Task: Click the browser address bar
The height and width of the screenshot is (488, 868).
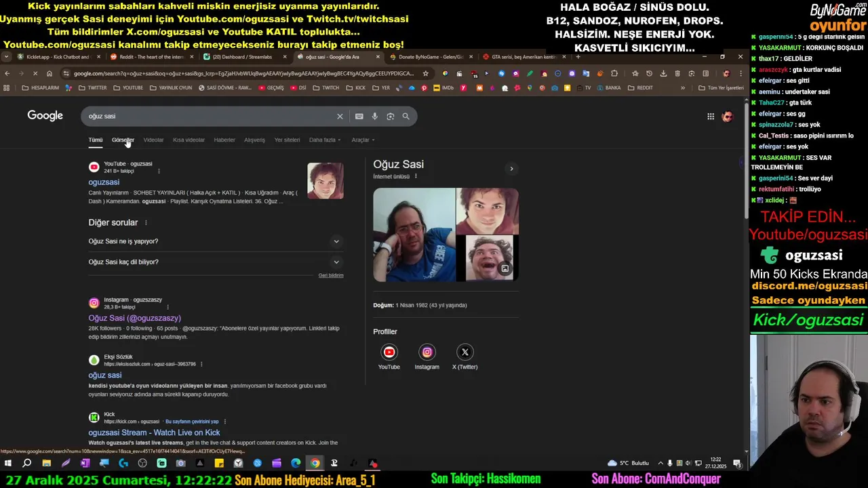Action: point(244,73)
